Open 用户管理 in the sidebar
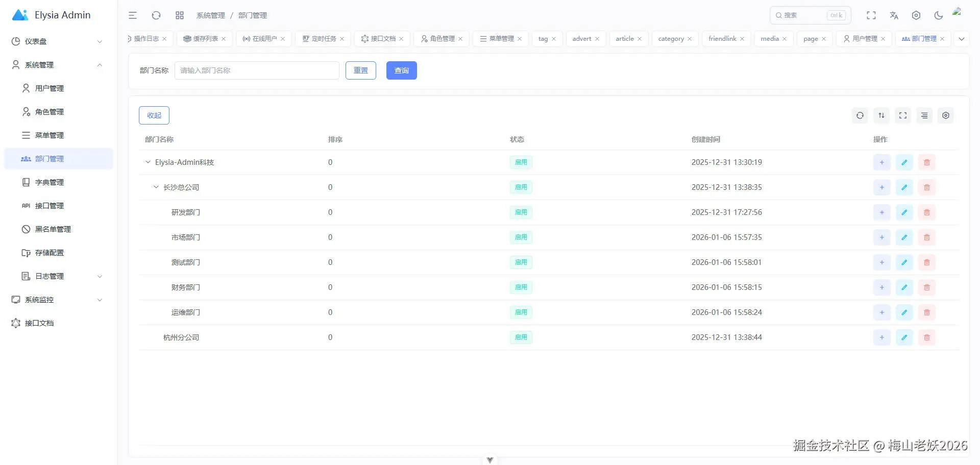980x465 pixels. 58,88
